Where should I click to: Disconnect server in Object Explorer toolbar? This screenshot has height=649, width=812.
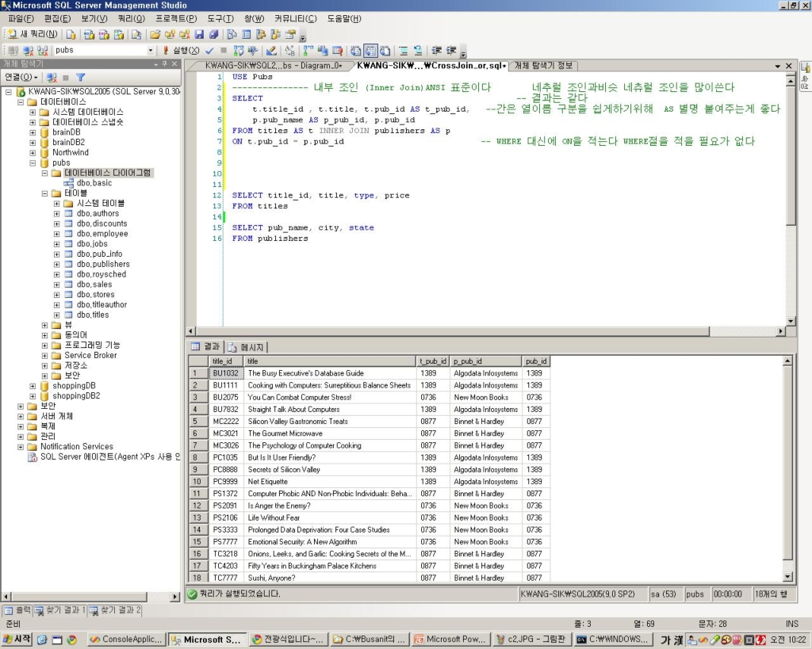tap(52, 78)
